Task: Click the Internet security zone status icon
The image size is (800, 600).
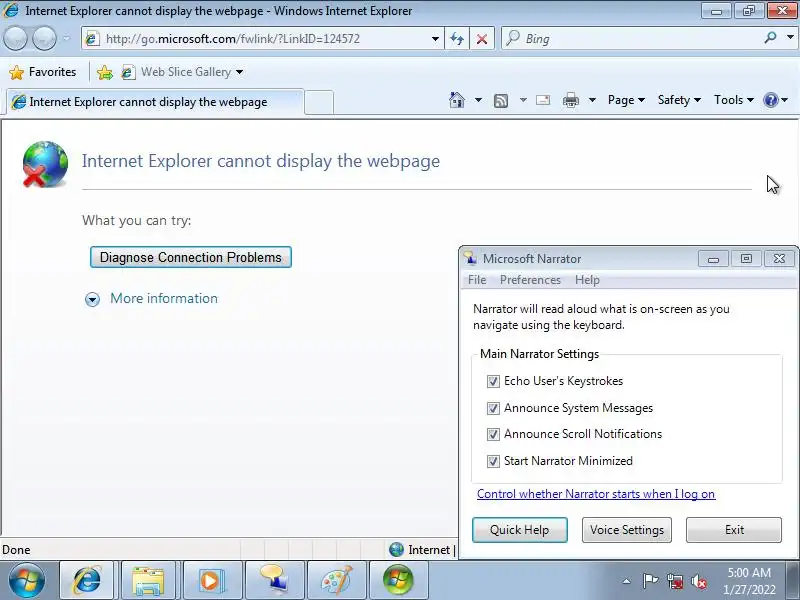Action: tap(396, 549)
